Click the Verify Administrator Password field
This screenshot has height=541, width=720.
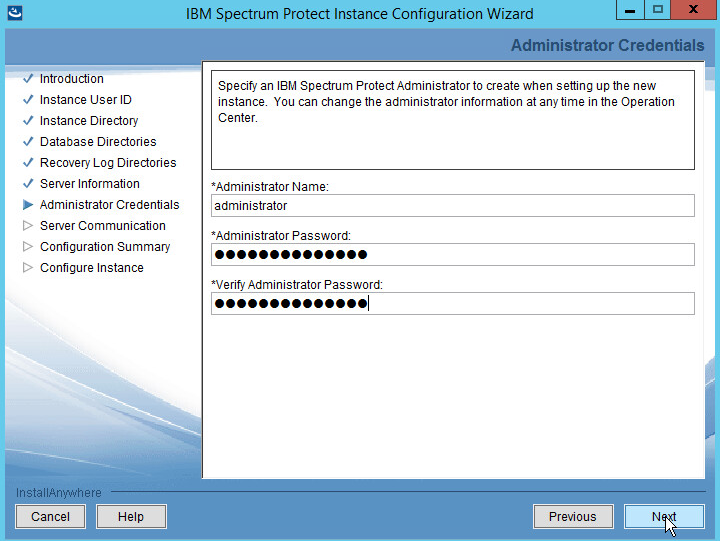click(x=452, y=303)
